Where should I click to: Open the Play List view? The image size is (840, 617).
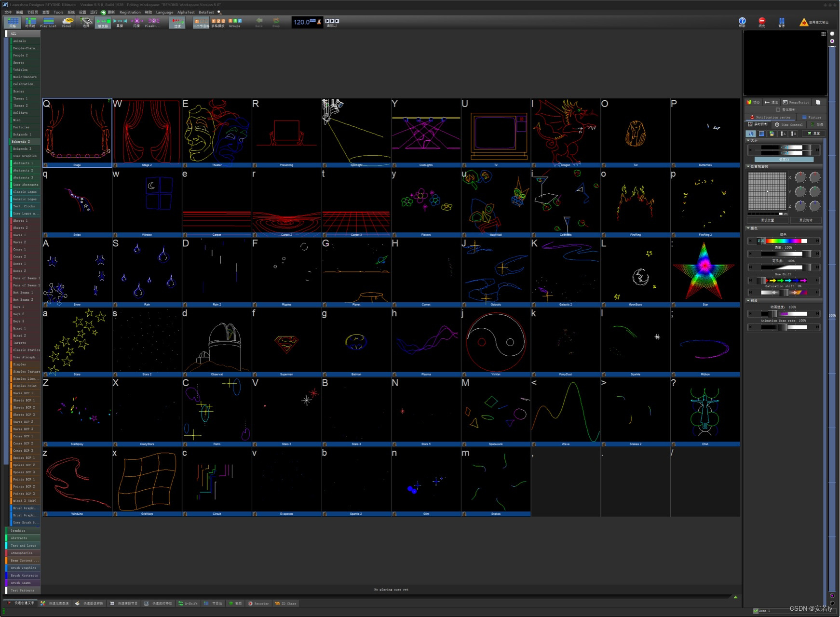tap(48, 22)
